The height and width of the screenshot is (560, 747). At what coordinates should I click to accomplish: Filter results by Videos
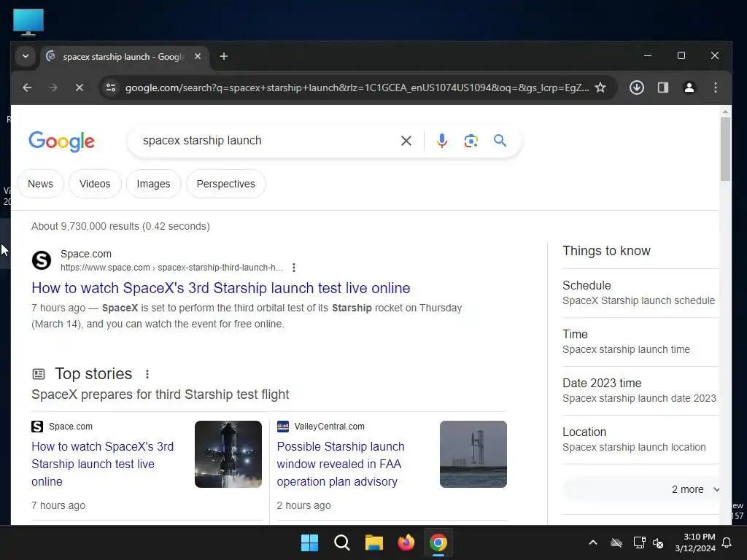coord(95,184)
